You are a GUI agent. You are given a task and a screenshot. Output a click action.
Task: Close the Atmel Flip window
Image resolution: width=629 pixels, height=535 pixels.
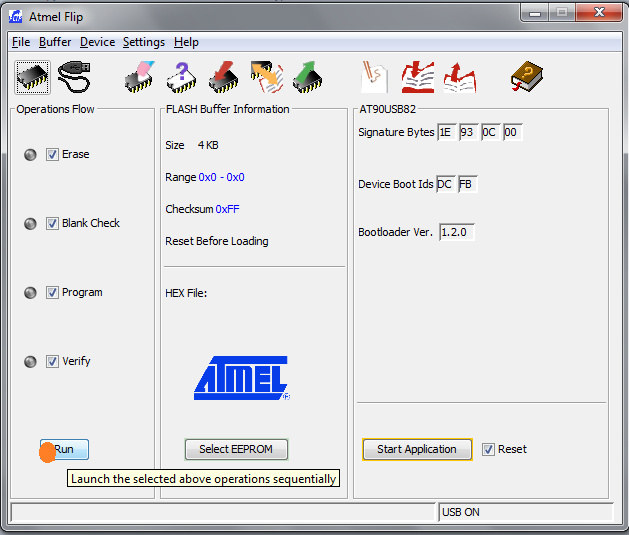[x=599, y=13]
